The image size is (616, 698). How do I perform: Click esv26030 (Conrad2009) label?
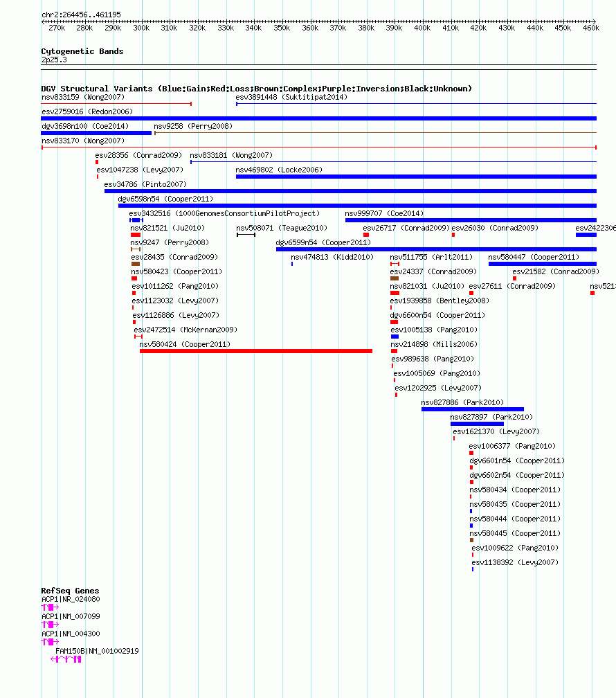coord(495,228)
